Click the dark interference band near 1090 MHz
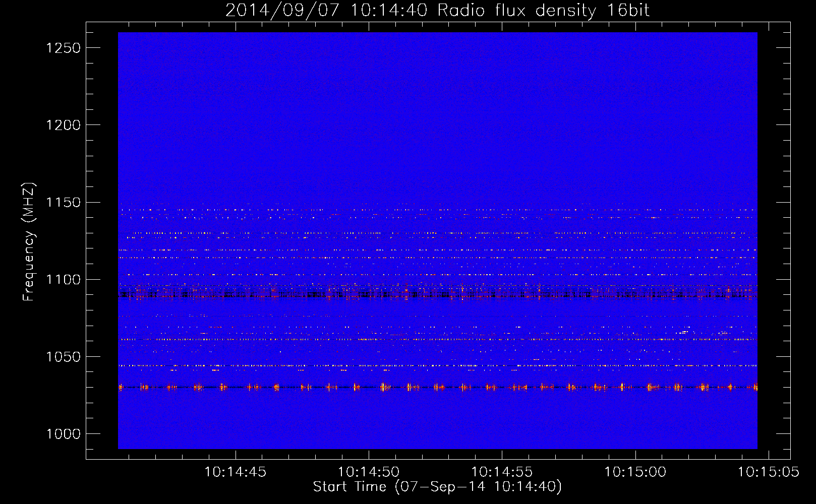This screenshot has height=504, width=816. tap(437, 293)
